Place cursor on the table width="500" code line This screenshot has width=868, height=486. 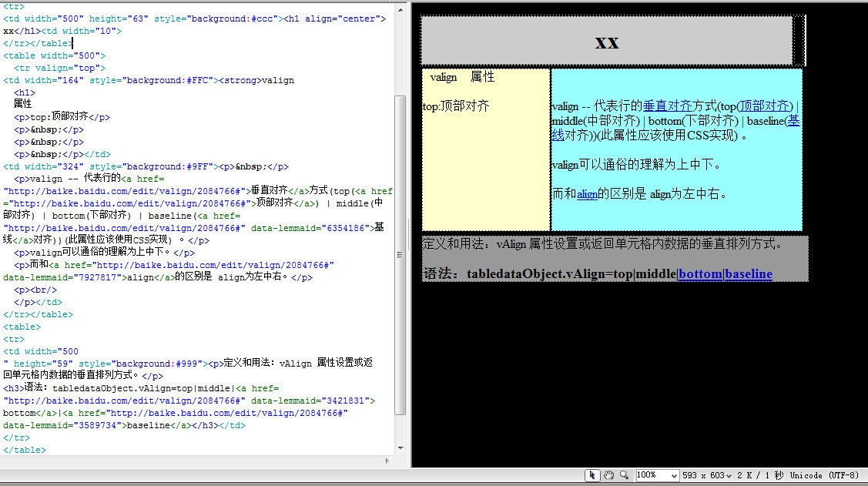coord(54,55)
